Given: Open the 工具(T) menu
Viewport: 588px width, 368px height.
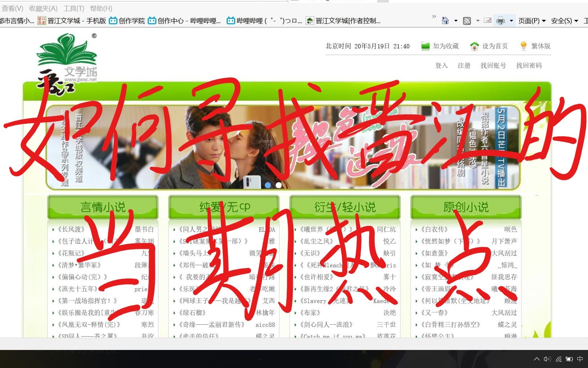Looking at the screenshot, I should (74, 8).
